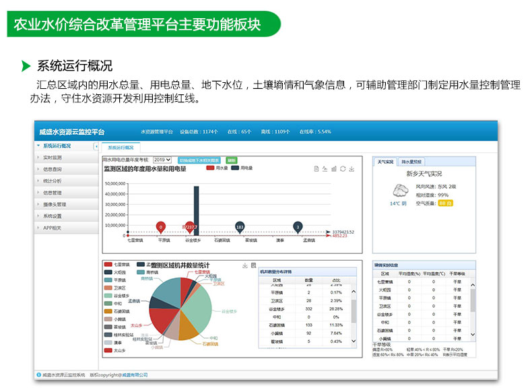
Task: Toggle 用水量 red legend series
Action: (x=211, y=168)
